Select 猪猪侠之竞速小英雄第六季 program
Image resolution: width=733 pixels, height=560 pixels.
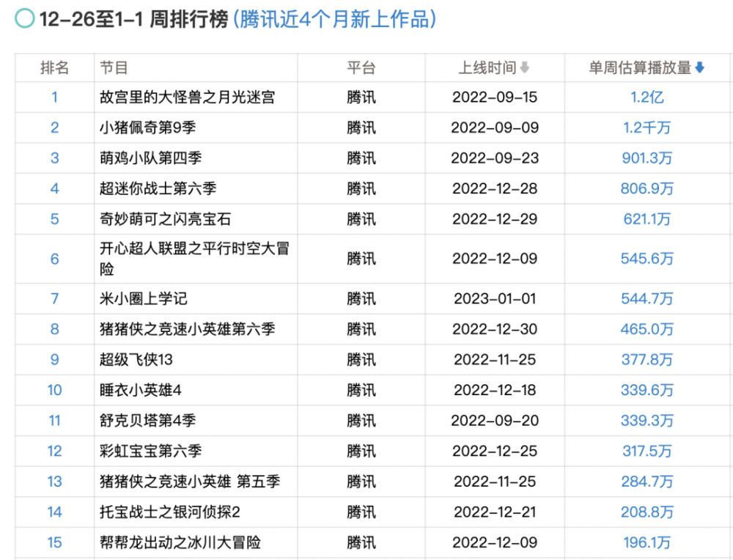(x=188, y=329)
